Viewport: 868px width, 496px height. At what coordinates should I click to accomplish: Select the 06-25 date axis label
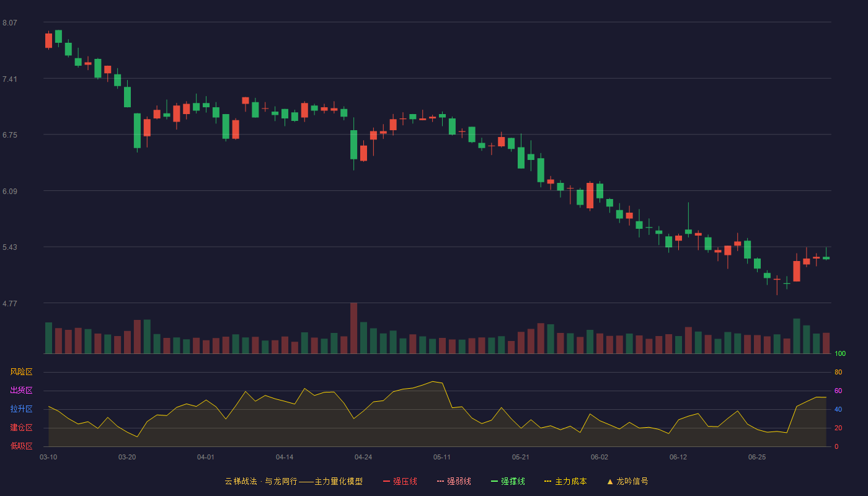pyautogui.click(x=757, y=457)
